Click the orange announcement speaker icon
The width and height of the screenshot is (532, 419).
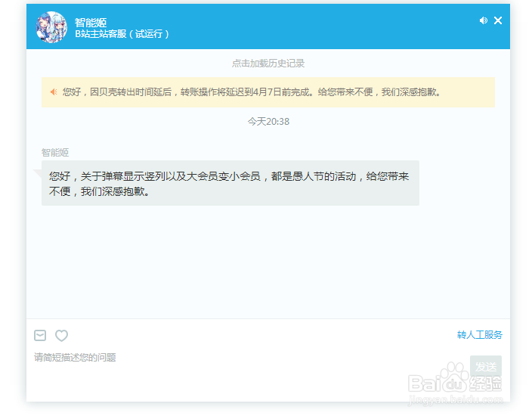(x=54, y=92)
